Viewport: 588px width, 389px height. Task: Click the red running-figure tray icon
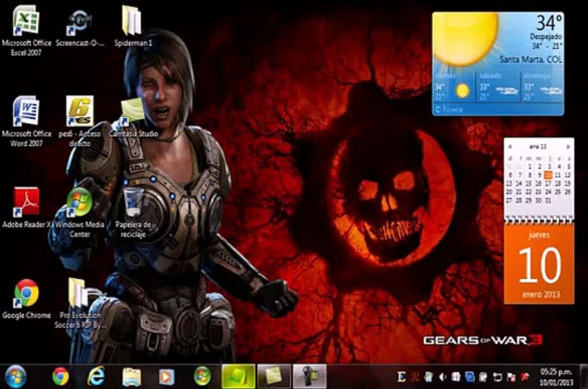(525, 377)
